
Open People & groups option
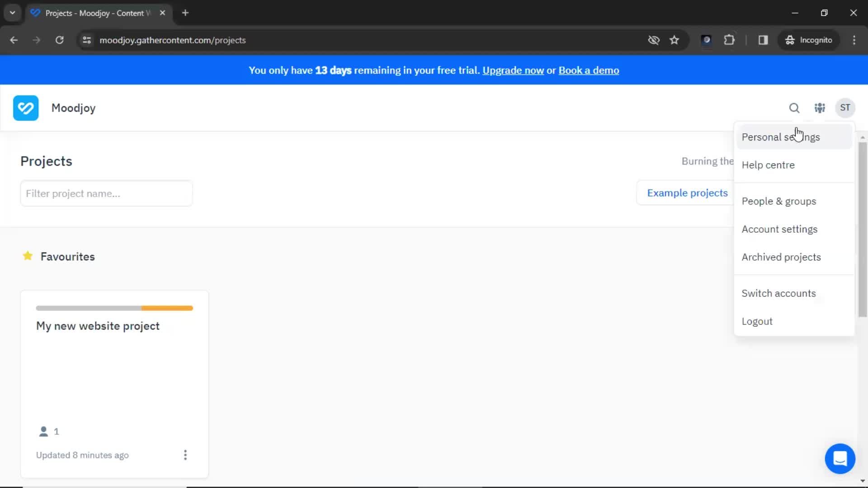click(x=779, y=201)
